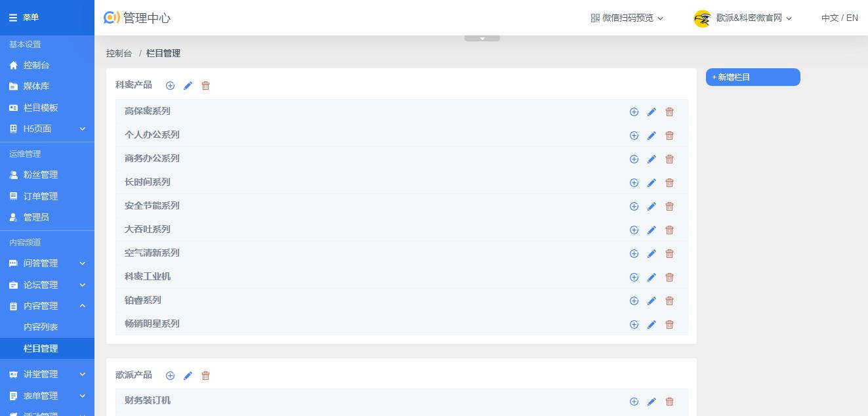This screenshot has width=868, height=416.
Task: Delete the 科密工业机 row
Action: pyautogui.click(x=669, y=278)
